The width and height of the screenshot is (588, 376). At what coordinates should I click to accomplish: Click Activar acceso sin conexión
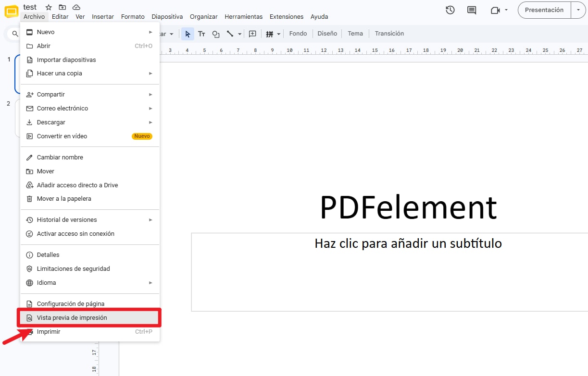pos(90,234)
